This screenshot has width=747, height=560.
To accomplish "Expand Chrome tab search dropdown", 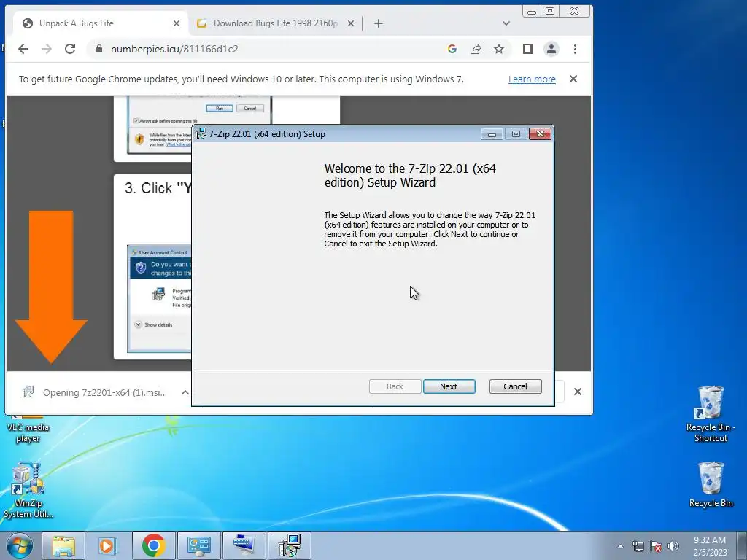I will [x=506, y=23].
